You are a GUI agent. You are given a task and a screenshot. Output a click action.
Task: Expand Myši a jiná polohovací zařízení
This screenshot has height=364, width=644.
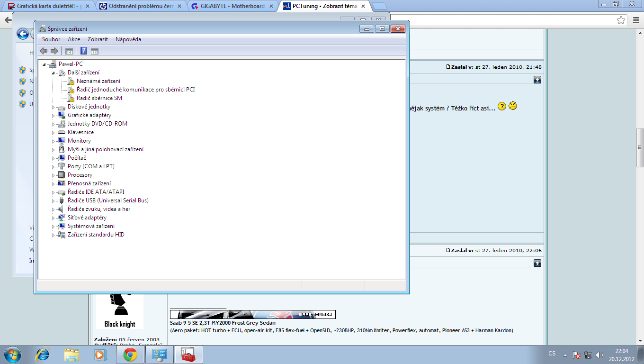click(x=53, y=150)
